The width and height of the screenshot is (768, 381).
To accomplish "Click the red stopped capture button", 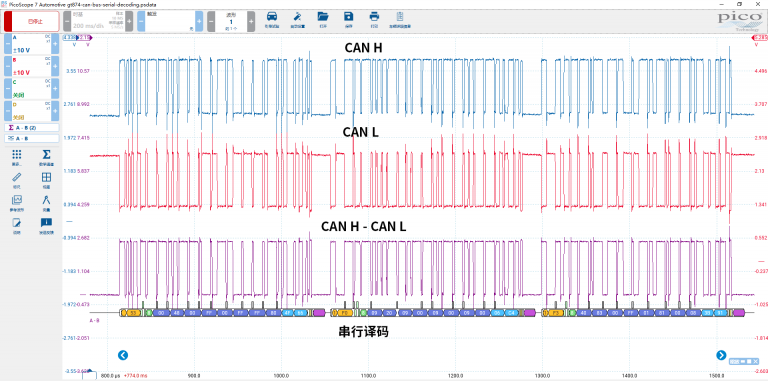I will pyautogui.click(x=31, y=22).
